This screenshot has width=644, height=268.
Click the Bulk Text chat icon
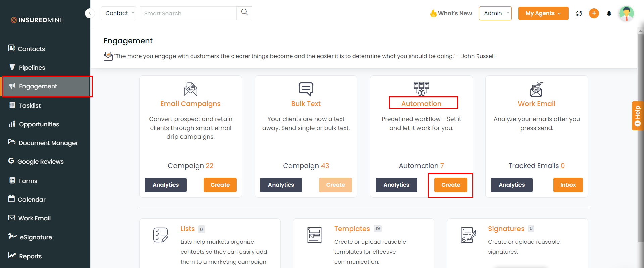point(306,89)
